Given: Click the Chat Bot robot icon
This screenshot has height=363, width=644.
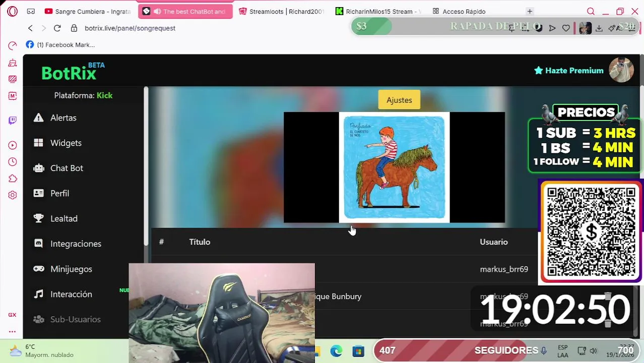Looking at the screenshot, I should click(38, 168).
